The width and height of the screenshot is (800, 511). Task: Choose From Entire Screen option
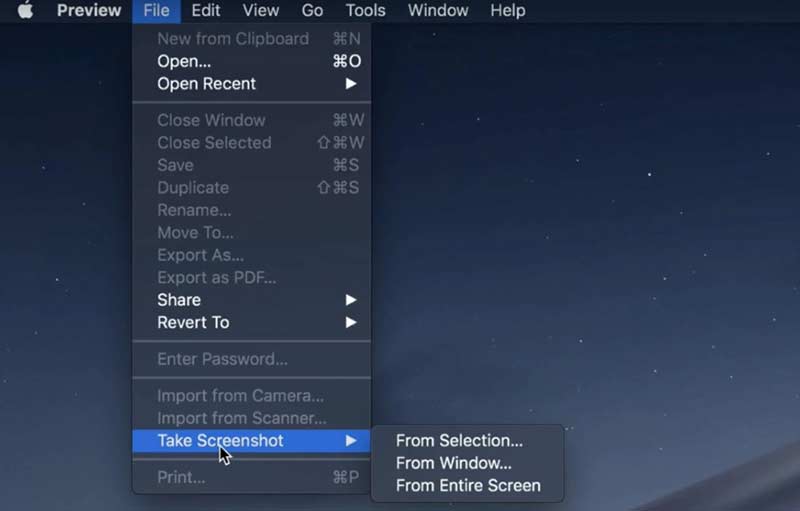pos(467,486)
